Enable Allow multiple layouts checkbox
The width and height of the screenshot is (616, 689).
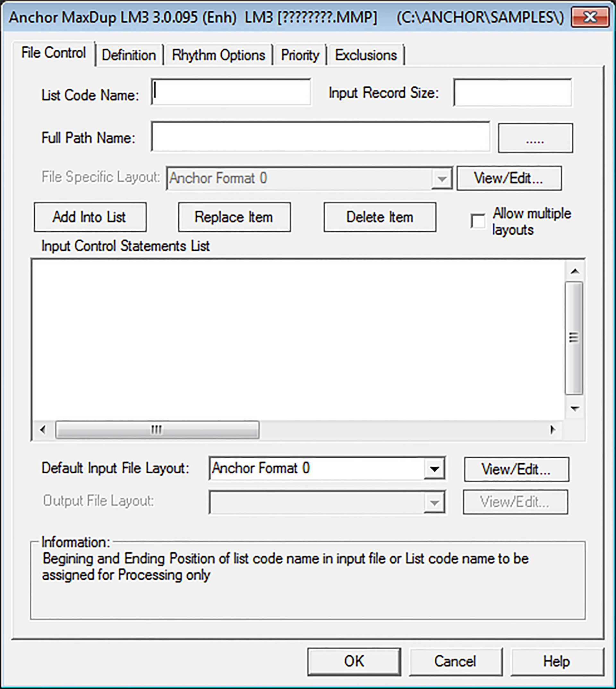click(478, 222)
